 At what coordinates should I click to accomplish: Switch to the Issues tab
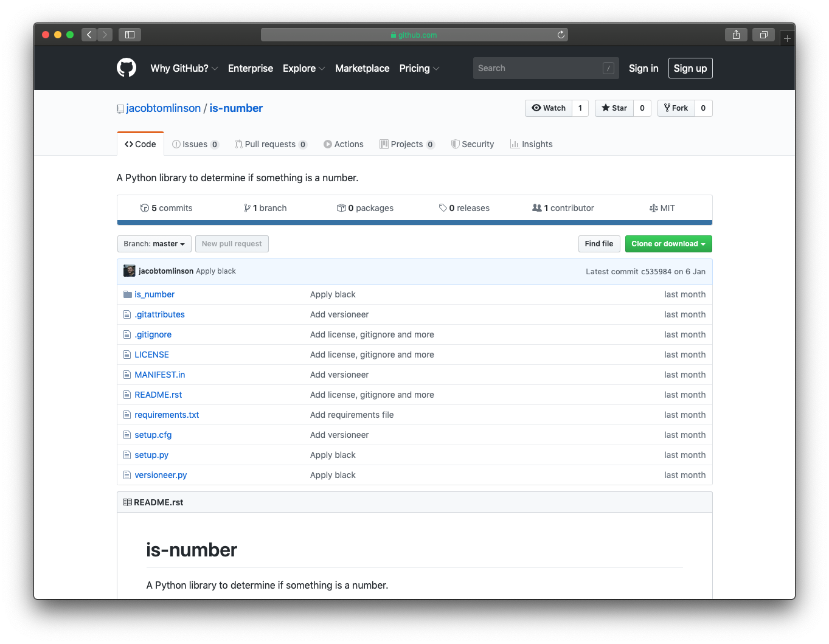point(195,144)
